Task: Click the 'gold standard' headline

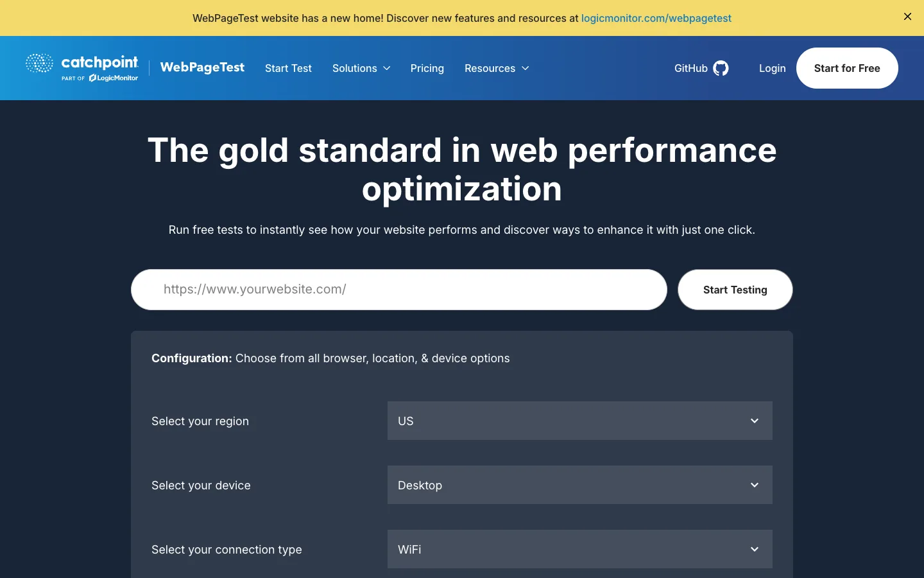Action: point(462,170)
